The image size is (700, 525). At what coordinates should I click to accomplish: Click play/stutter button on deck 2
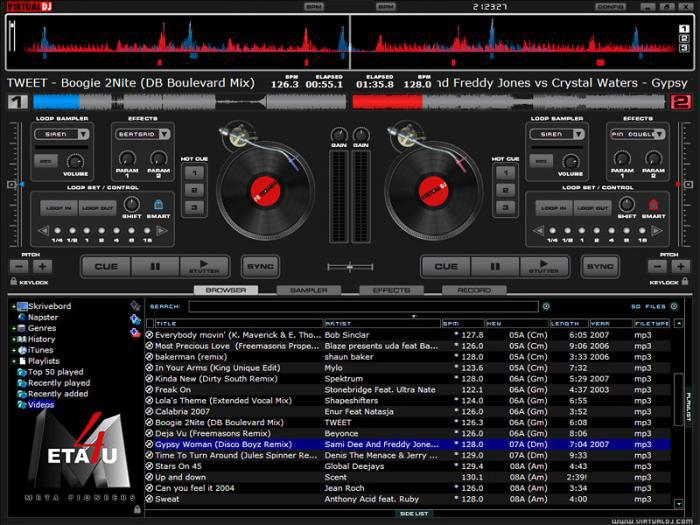click(x=544, y=267)
